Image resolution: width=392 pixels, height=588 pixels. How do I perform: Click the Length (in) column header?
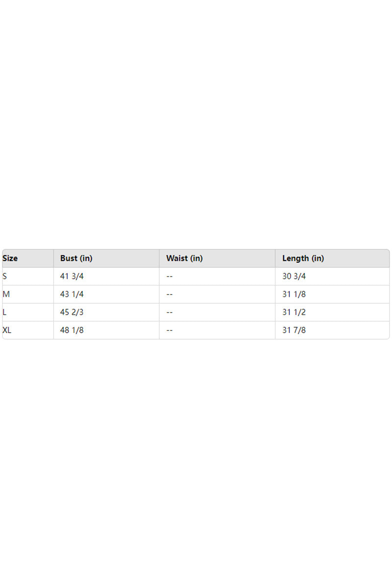click(x=303, y=258)
